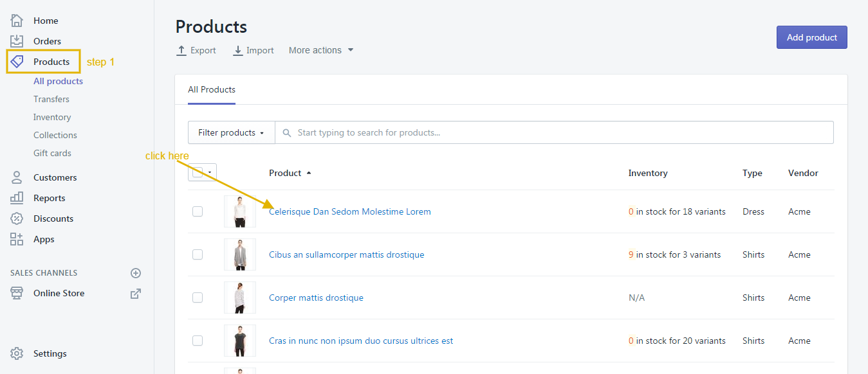Click the search magnifier icon
Viewport: 868px width, 374px height.
[x=287, y=133]
